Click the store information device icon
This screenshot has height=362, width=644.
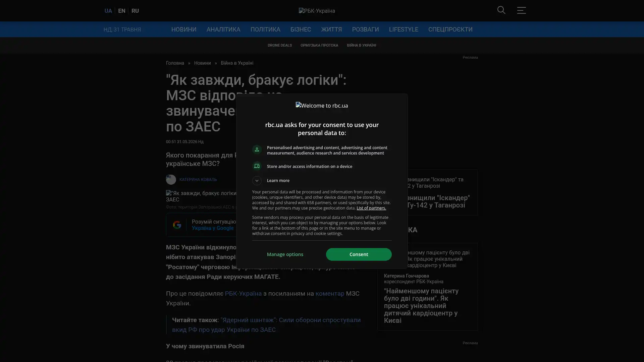tap(257, 166)
